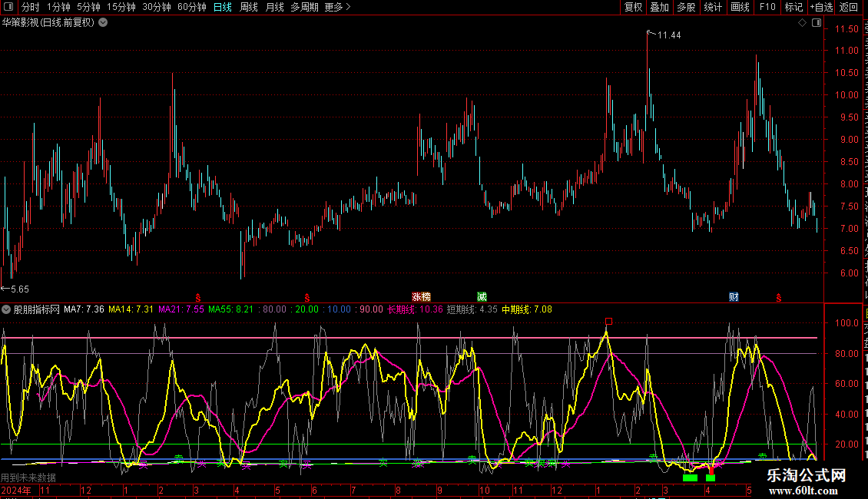Click the yellow MA14: 7.31 label

tap(131, 310)
